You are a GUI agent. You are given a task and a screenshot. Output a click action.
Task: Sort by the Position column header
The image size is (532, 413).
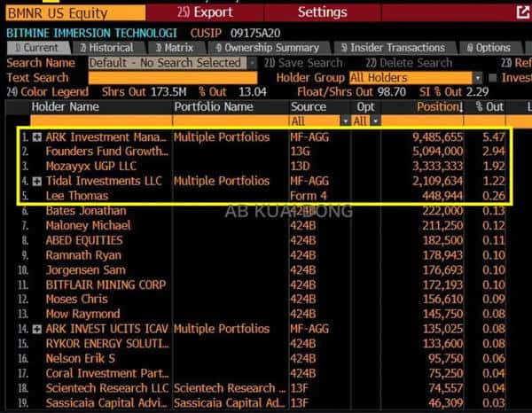438,106
